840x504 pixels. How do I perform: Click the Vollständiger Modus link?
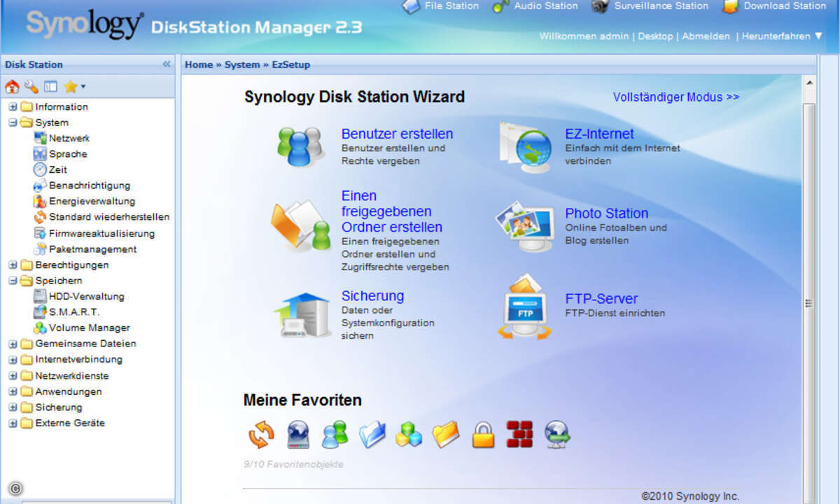click(x=676, y=97)
